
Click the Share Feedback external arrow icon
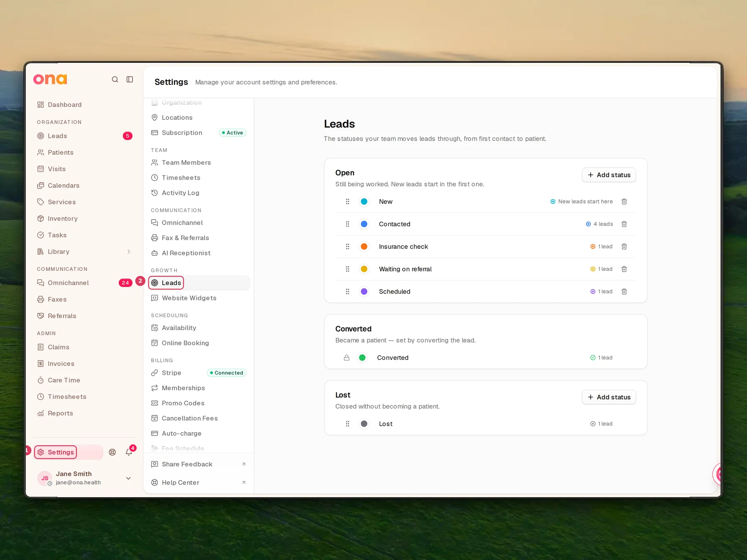point(244,464)
